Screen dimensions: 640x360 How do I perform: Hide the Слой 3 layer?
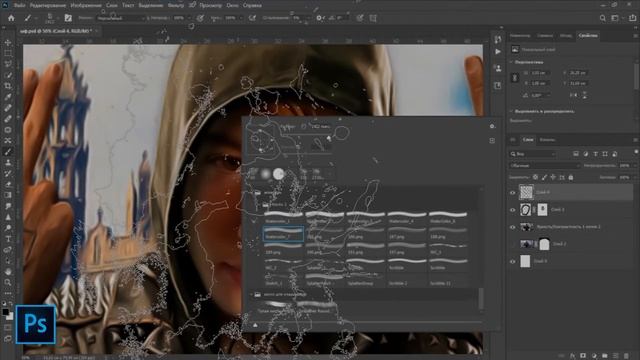513,210
